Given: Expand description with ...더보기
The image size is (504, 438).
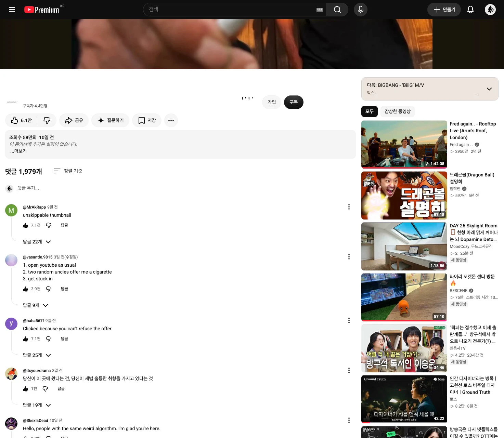Looking at the screenshot, I should click(x=18, y=151).
